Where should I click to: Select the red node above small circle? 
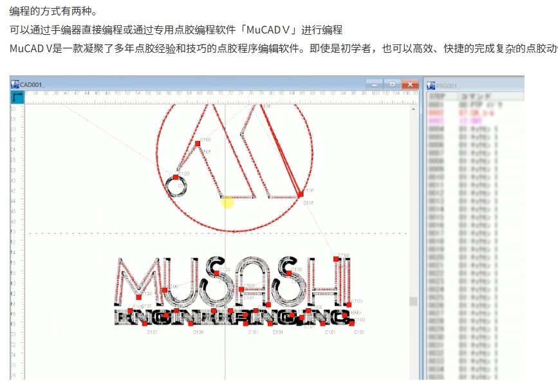click(x=175, y=176)
